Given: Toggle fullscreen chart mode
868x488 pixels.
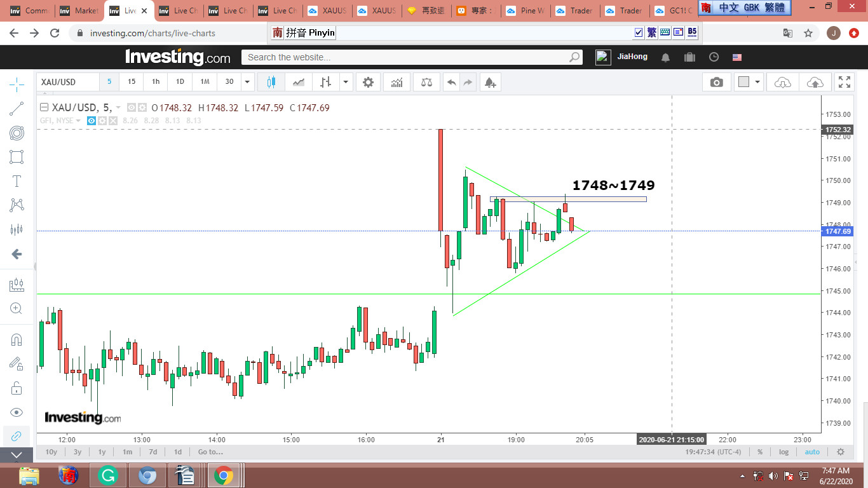Looking at the screenshot, I should pyautogui.click(x=844, y=82).
